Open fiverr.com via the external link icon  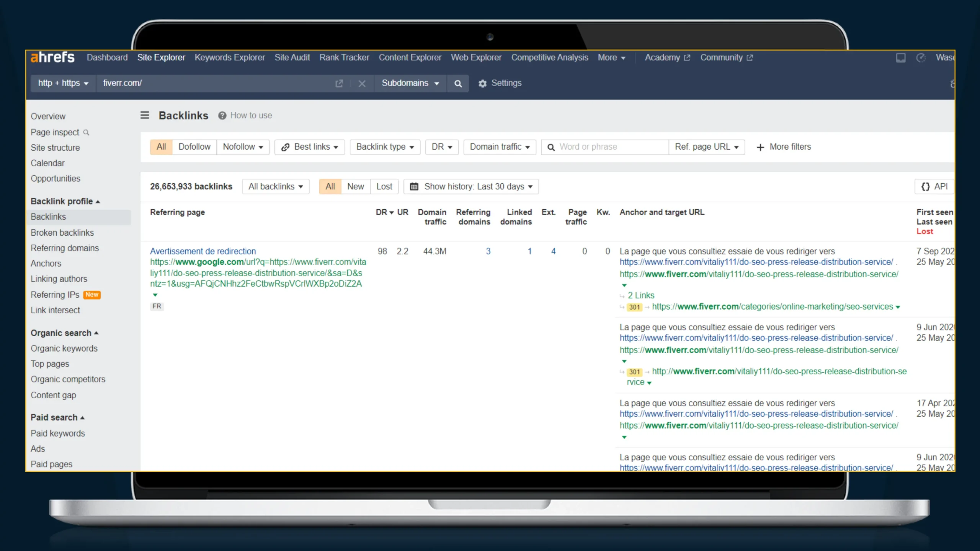[x=339, y=83]
